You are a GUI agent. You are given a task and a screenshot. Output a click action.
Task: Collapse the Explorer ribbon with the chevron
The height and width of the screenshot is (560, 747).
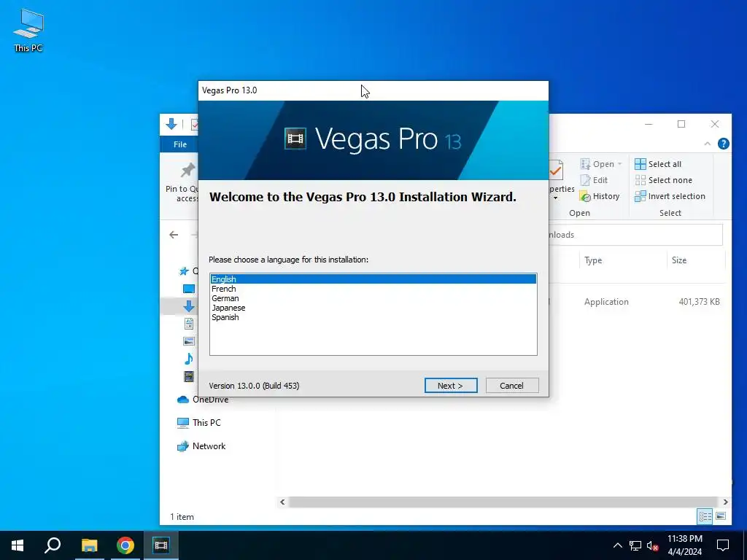pyautogui.click(x=708, y=144)
